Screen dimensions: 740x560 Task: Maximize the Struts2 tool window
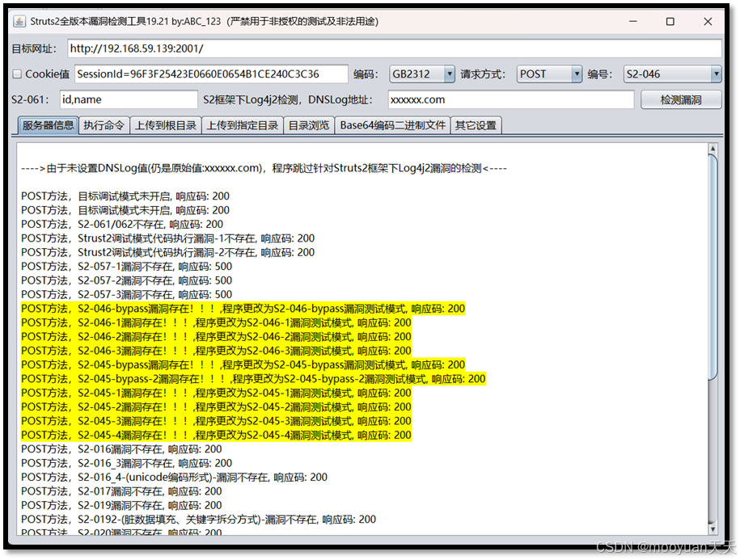click(670, 22)
